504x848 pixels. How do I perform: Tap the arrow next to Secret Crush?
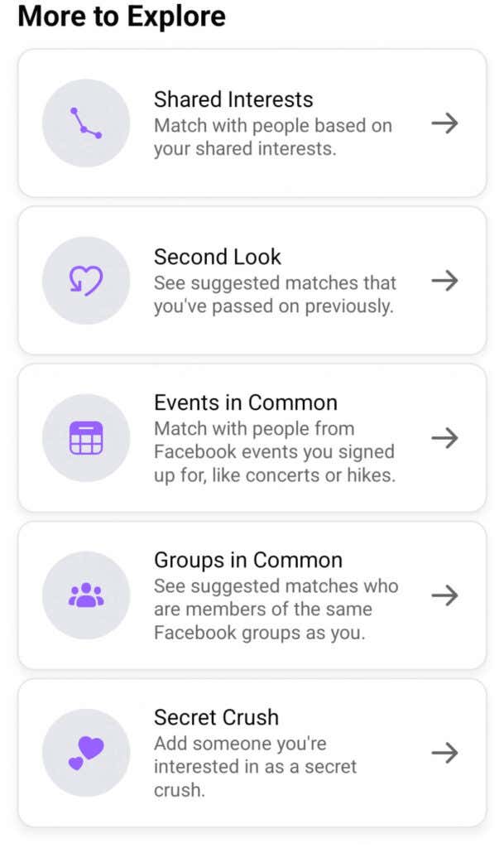(x=445, y=753)
